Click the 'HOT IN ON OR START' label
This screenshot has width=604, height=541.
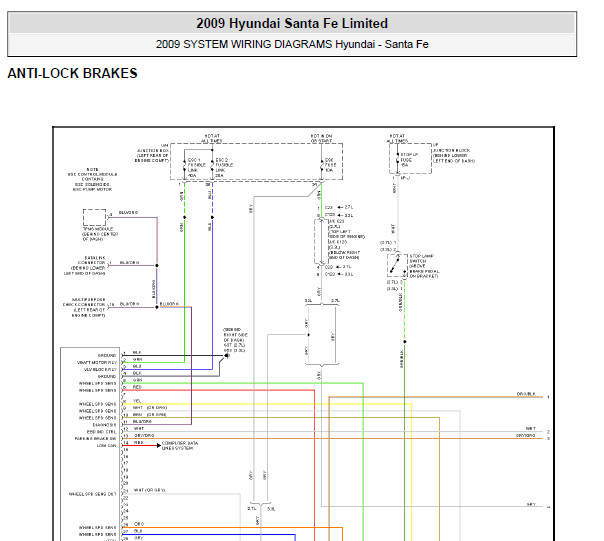click(x=322, y=138)
